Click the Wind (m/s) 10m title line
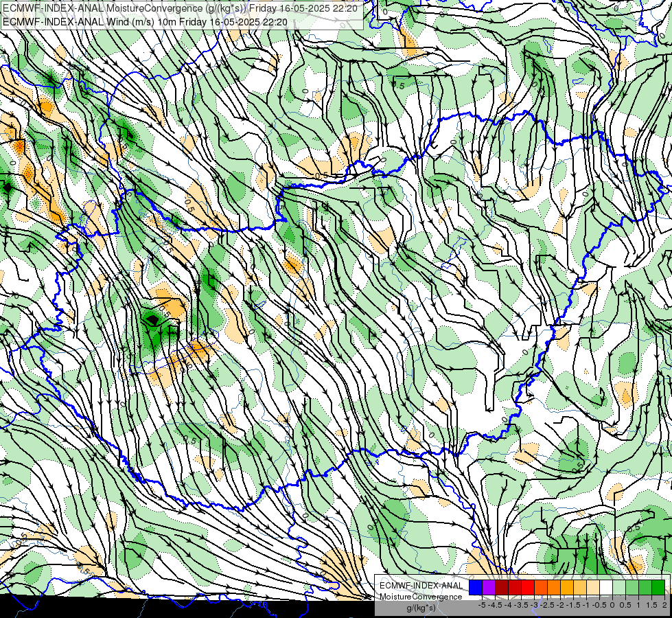 (145, 22)
